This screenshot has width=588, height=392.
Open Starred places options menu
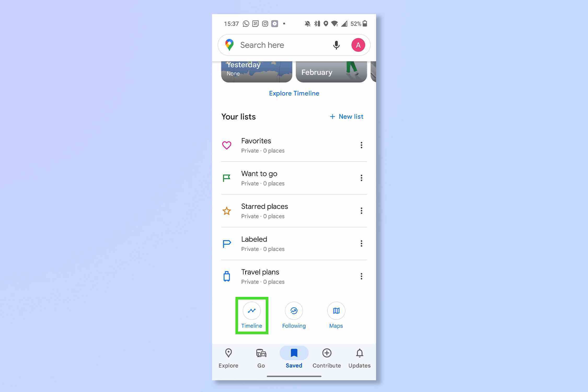pos(361,210)
